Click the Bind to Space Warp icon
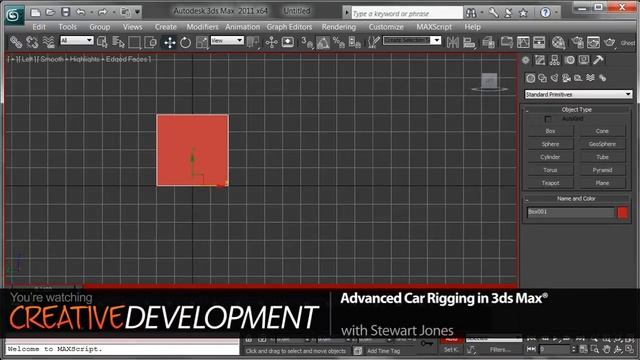This screenshot has height=360, width=640. 48,42
